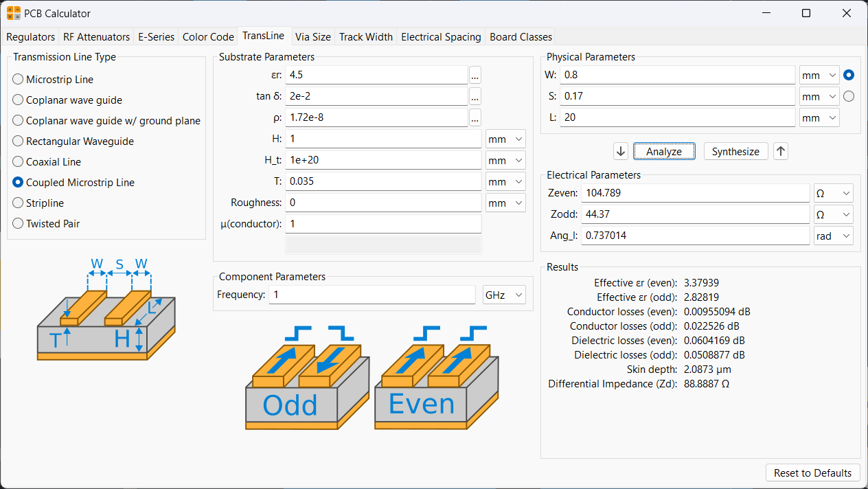This screenshot has height=489, width=868.
Task: Select Coaxial Line type
Action: point(47,162)
